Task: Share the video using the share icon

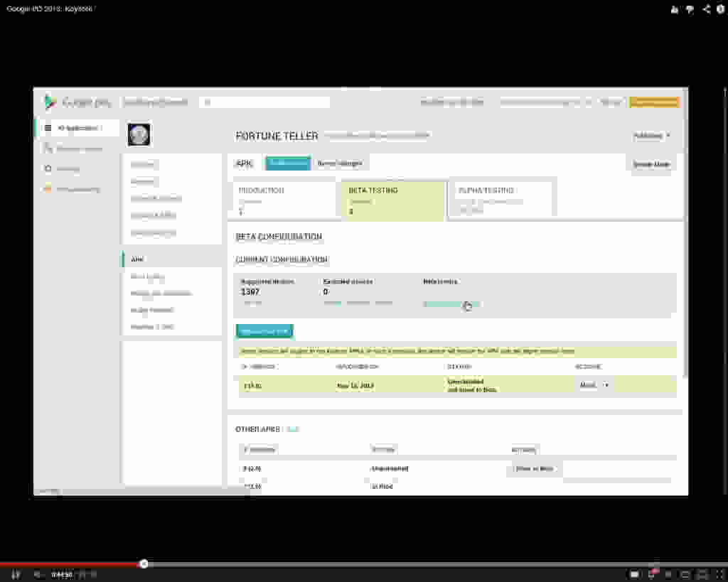Action: click(706, 9)
